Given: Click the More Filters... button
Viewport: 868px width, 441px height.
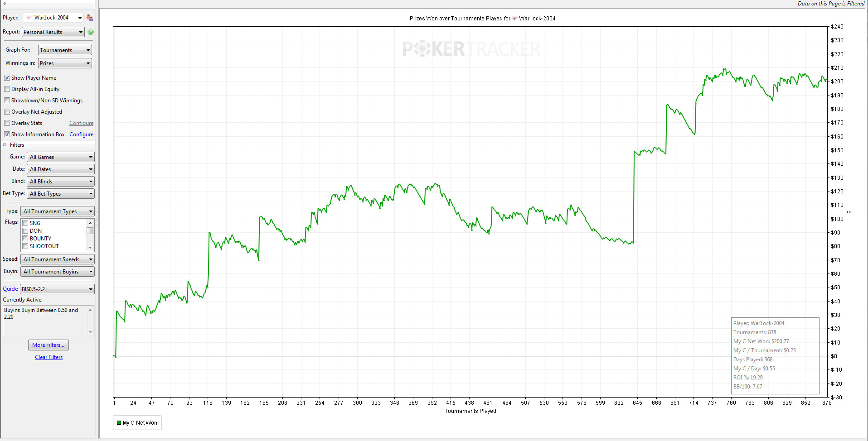Looking at the screenshot, I should (48, 345).
